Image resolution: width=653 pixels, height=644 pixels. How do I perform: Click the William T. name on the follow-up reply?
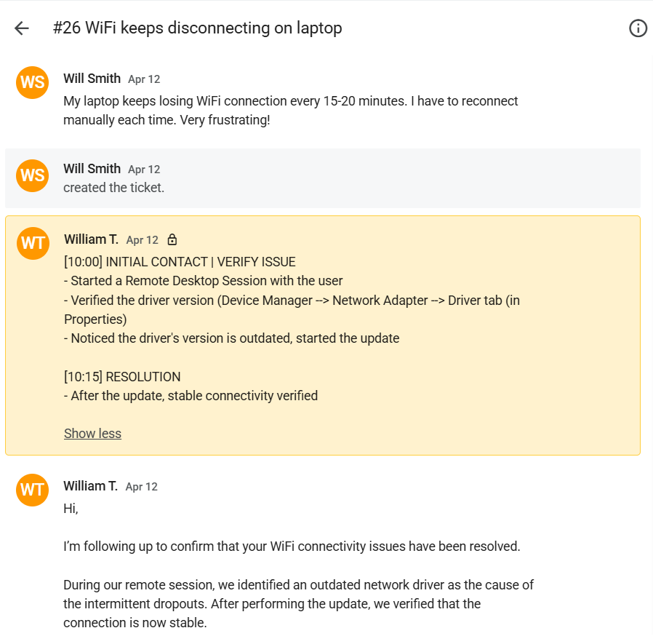click(90, 486)
